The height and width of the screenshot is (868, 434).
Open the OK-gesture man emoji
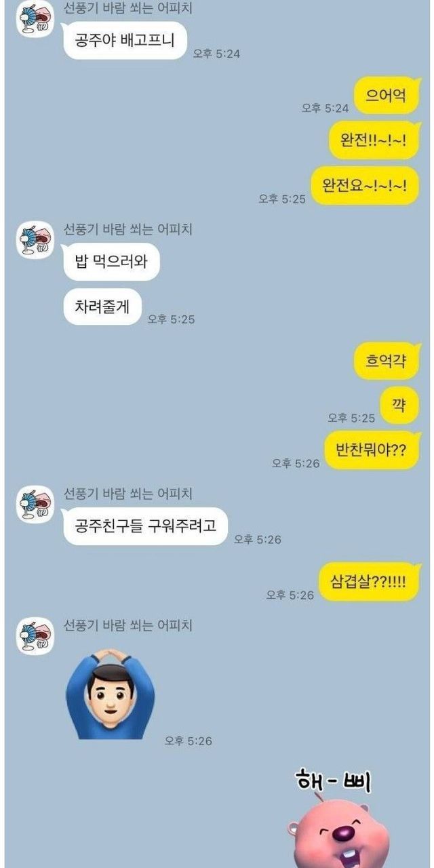pos(111,693)
